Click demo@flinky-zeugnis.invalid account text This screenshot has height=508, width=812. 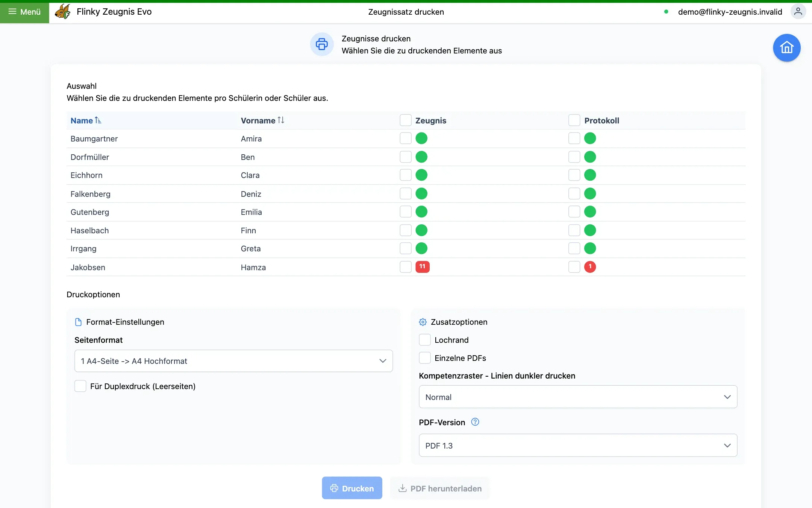pyautogui.click(x=730, y=12)
